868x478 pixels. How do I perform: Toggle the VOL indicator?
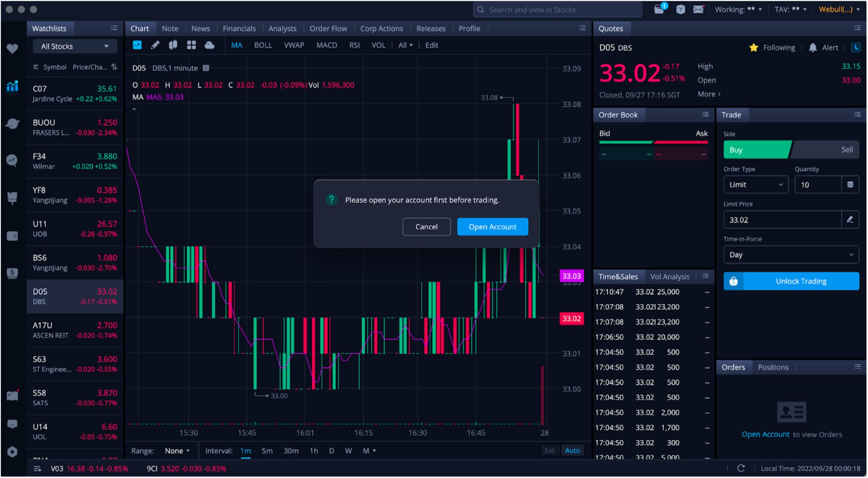(x=378, y=45)
